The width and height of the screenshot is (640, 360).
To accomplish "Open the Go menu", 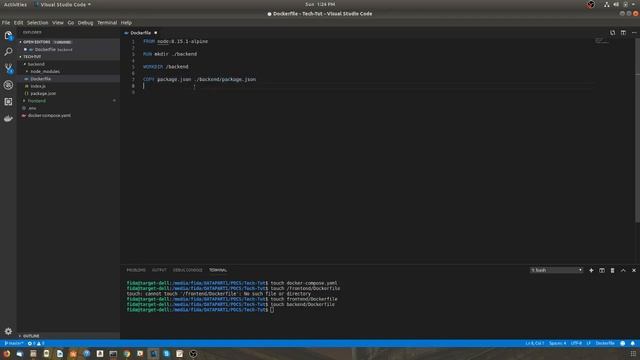I will pos(71,23).
